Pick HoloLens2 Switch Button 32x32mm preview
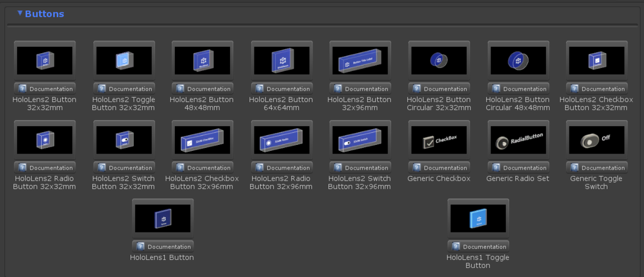This screenshot has width=644, height=277. pyautogui.click(x=124, y=140)
